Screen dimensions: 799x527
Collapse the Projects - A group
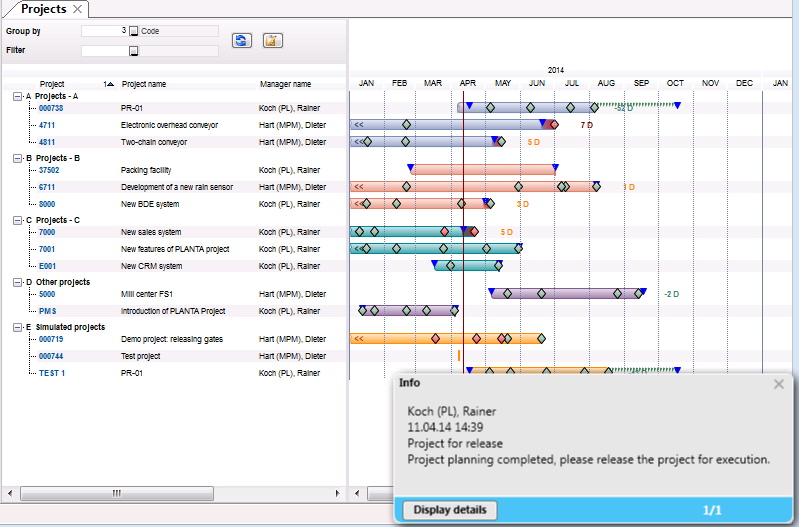[x=17, y=96]
